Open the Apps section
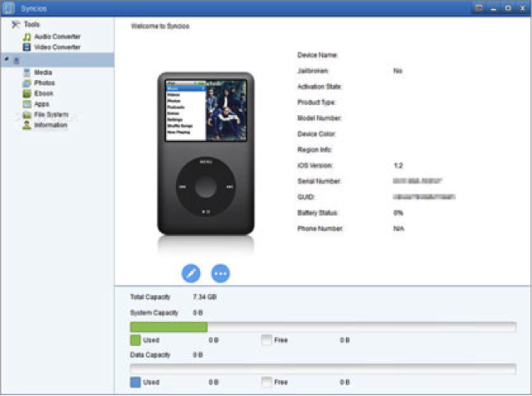 (x=37, y=104)
